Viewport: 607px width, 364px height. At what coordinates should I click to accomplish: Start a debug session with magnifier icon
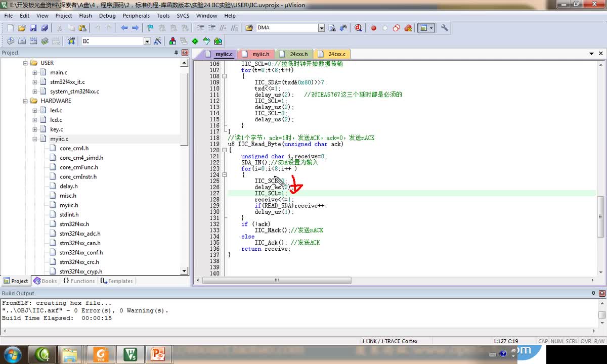[x=358, y=28]
